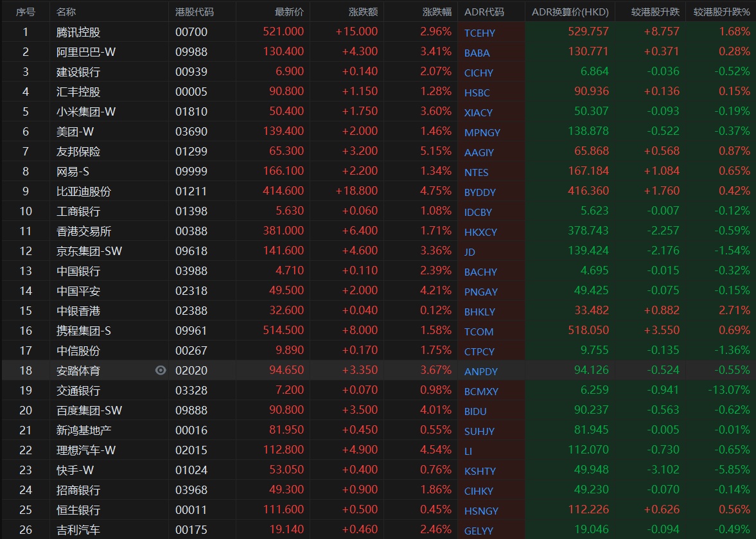Select the 携程集团-S stock name
Screen dimensions: 756x539
click(x=84, y=331)
